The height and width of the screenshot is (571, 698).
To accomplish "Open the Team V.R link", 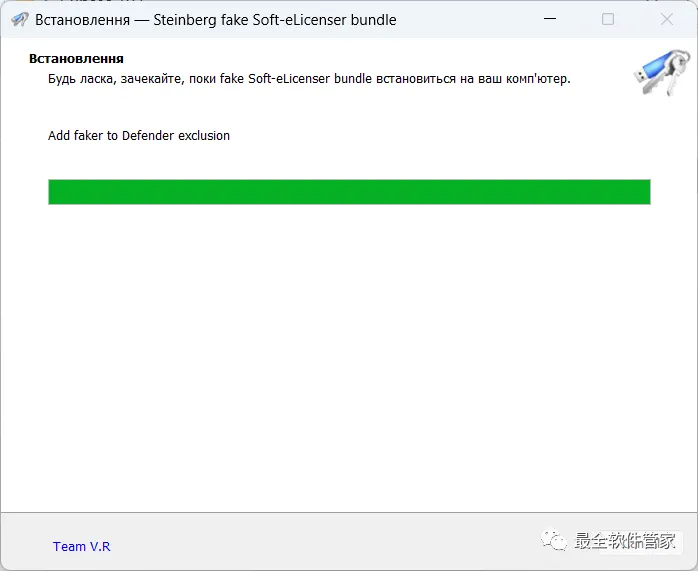I will 81,546.
